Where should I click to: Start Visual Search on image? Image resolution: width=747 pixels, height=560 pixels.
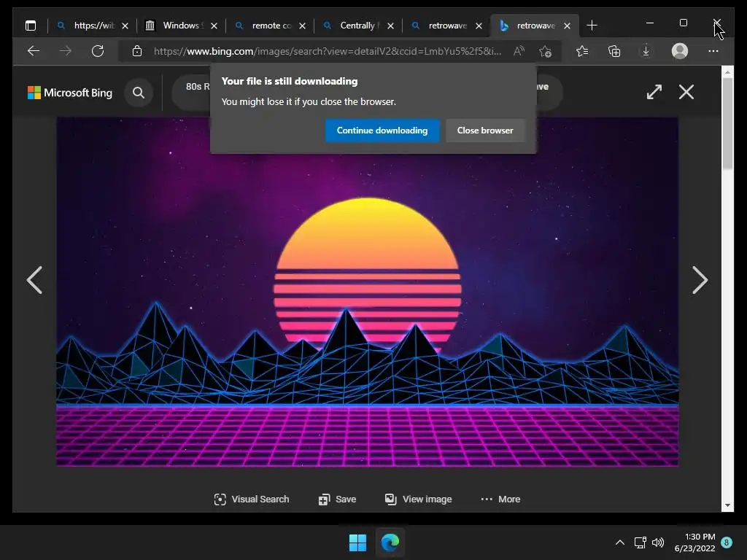[x=252, y=499]
